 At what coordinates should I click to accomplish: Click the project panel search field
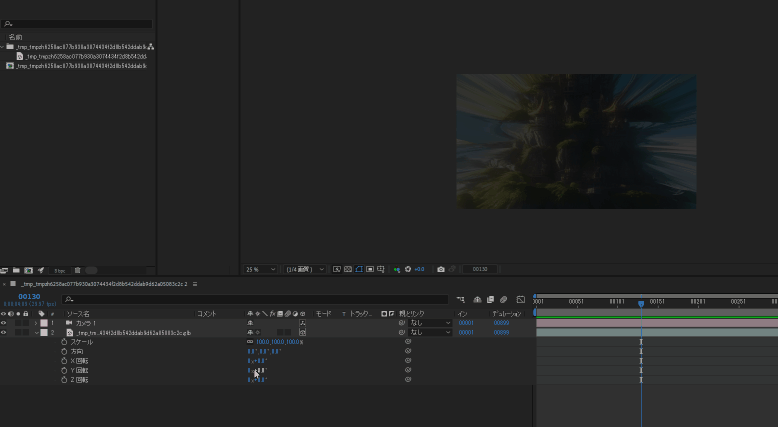[77, 24]
